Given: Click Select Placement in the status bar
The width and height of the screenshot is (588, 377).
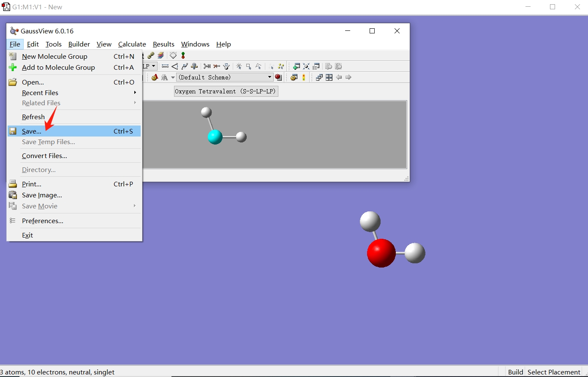Looking at the screenshot, I should coord(554,372).
